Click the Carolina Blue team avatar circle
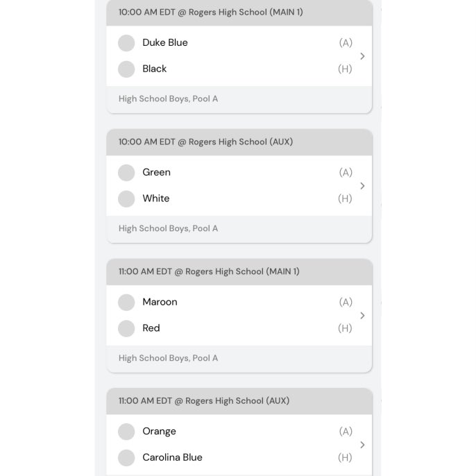Screen dimensions: 476x476 click(126, 457)
